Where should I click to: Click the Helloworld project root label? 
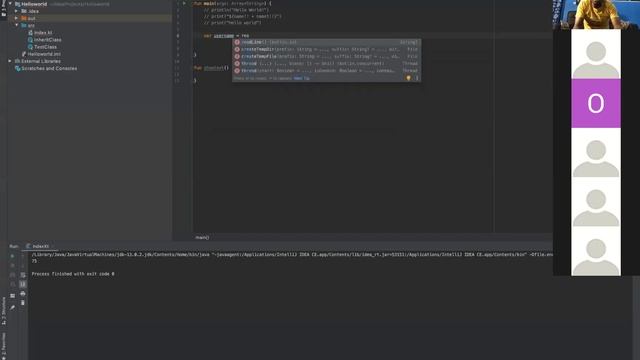click(34, 4)
